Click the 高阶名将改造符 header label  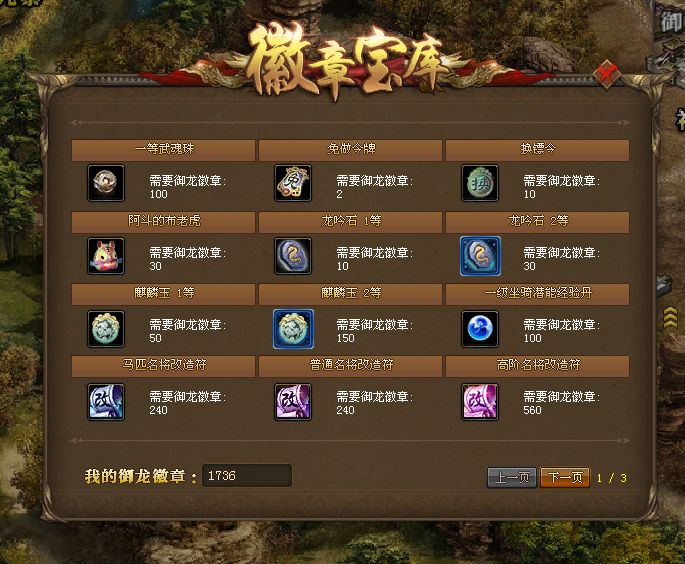[538, 364]
